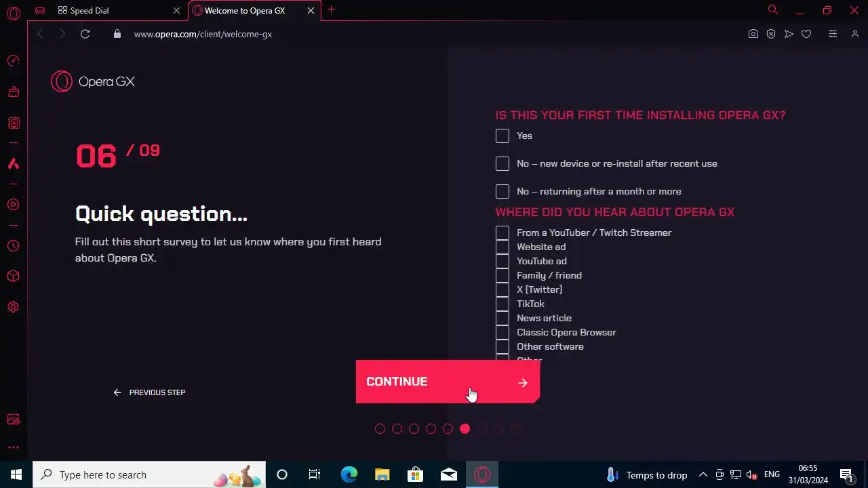Tick the News article checkbox
Viewport: 868px width, 488px height.
[x=502, y=318]
